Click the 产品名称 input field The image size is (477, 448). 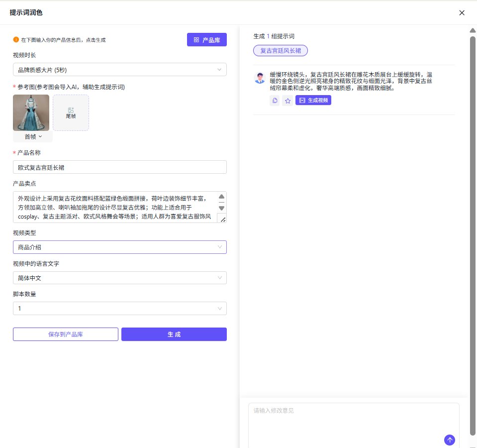(x=119, y=167)
